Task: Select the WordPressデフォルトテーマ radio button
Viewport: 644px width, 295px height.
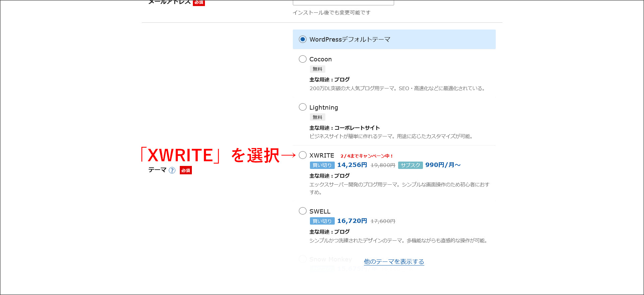Action: [303, 39]
